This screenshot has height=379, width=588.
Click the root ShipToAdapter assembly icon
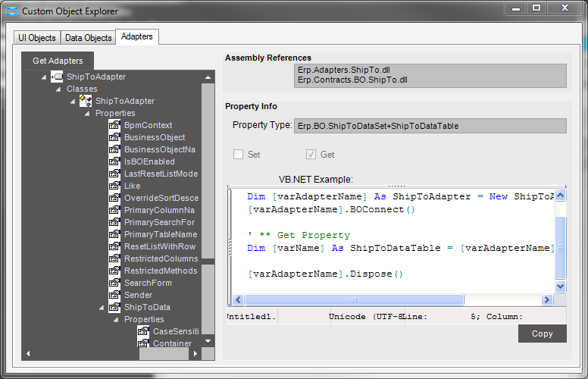[57, 77]
